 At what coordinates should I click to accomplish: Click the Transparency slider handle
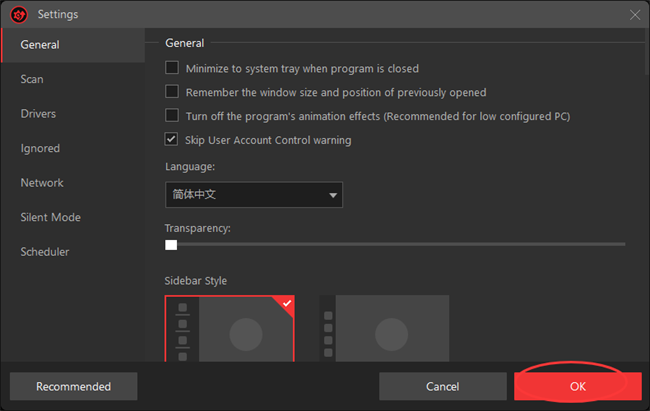coord(171,244)
